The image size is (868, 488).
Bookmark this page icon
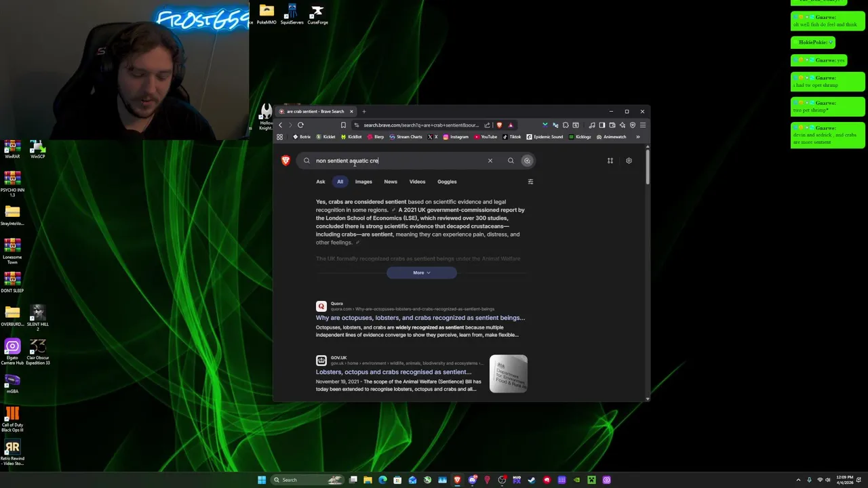[343, 125]
